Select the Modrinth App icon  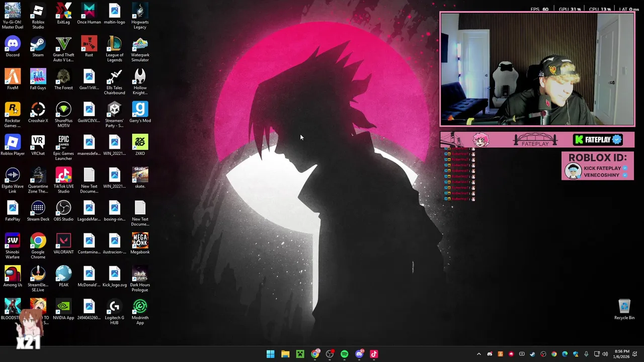140,311
